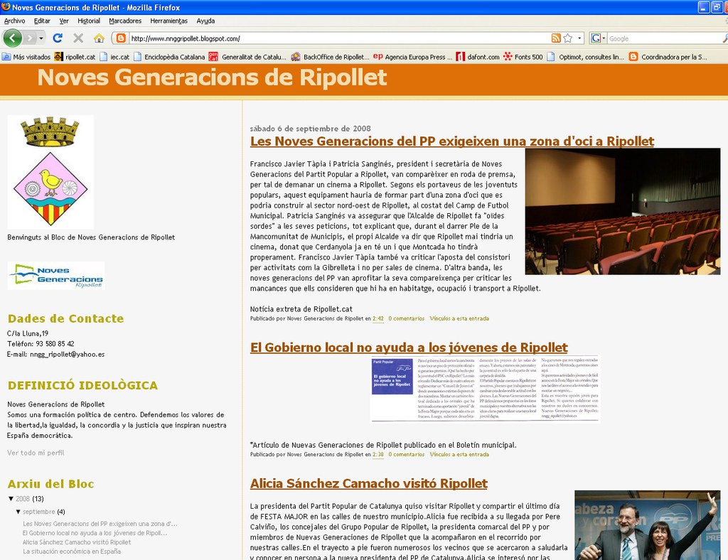Open the address bar URL history dropdown

click(x=579, y=38)
